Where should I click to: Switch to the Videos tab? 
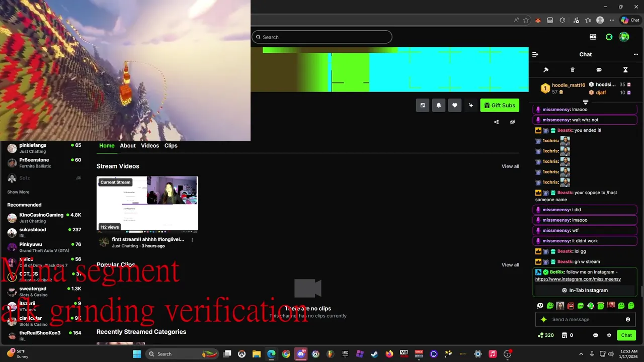150,145
